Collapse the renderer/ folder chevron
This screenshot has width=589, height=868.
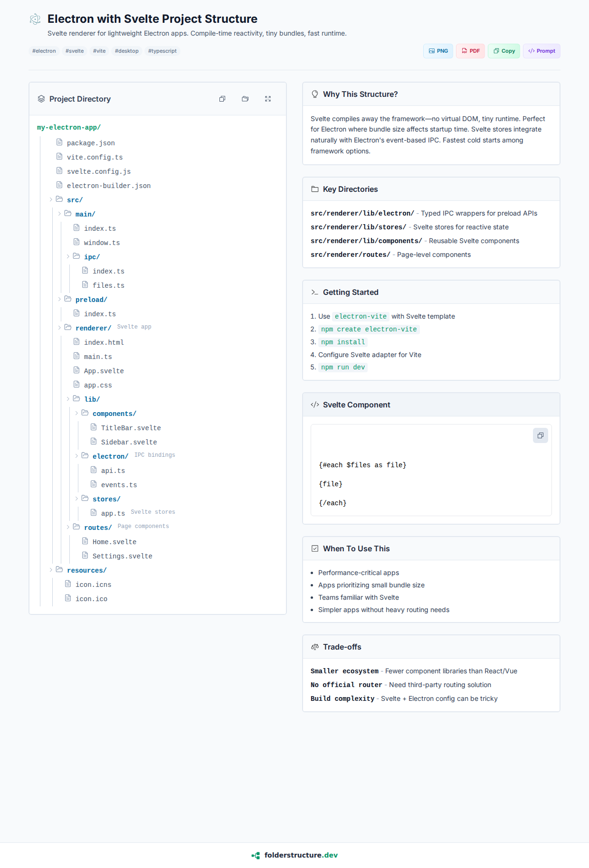tap(59, 328)
